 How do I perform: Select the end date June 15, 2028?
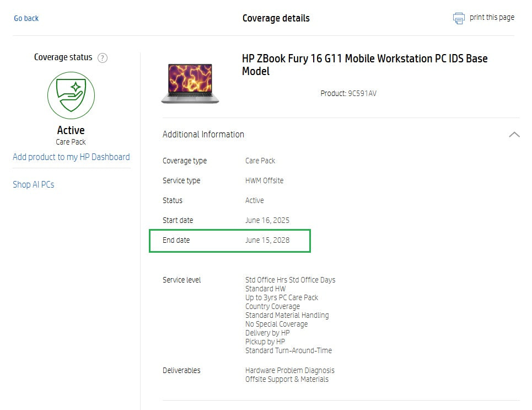click(x=267, y=240)
